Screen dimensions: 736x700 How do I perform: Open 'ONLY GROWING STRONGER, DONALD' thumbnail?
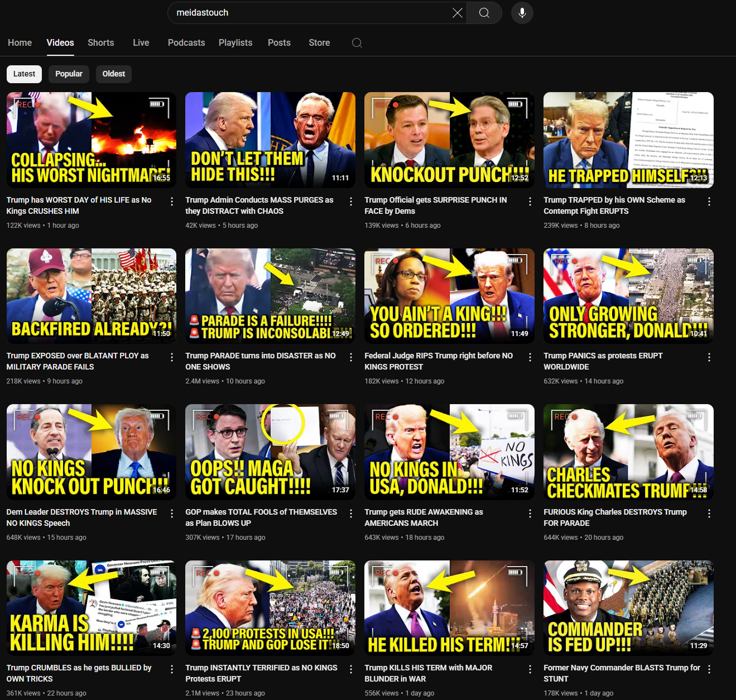(628, 296)
